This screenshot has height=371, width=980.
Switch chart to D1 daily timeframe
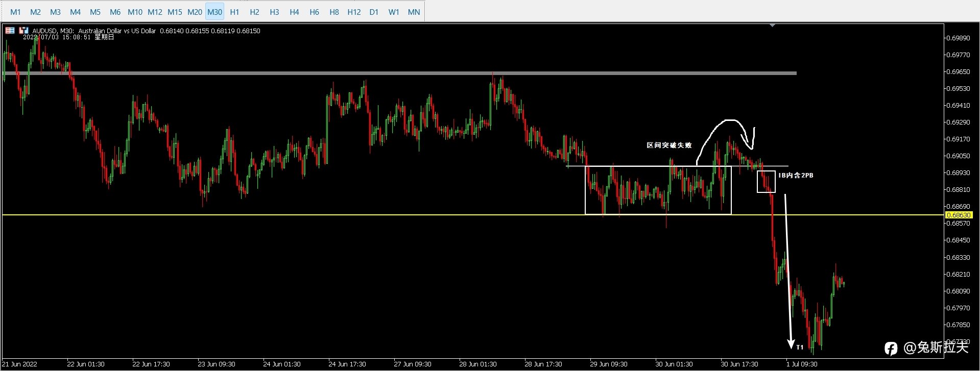[374, 12]
